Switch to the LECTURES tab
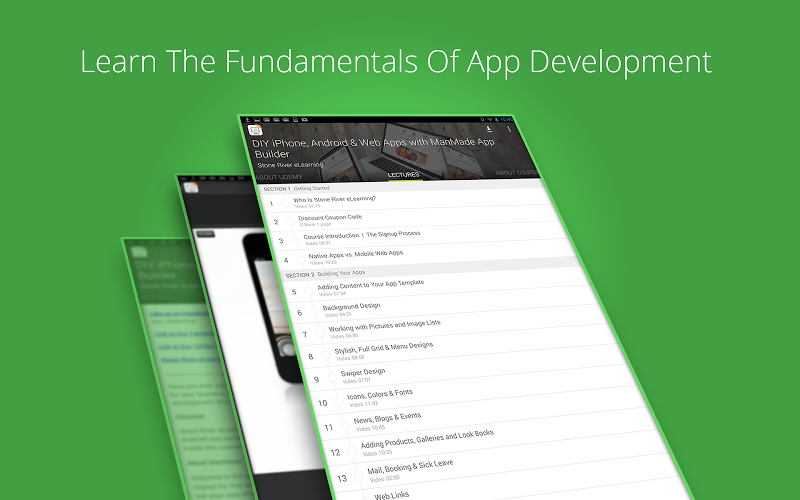This screenshot has width=800, height=500. pos(403,175)
